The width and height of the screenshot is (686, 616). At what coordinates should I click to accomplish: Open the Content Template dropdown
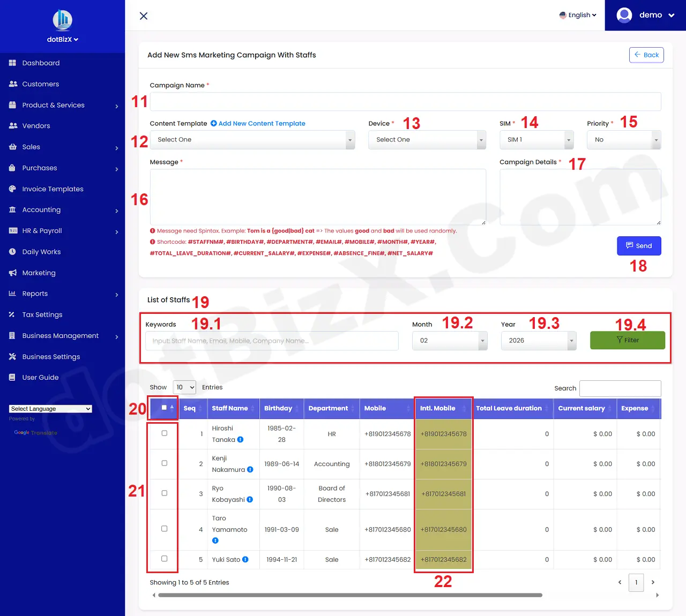[253, 140]
